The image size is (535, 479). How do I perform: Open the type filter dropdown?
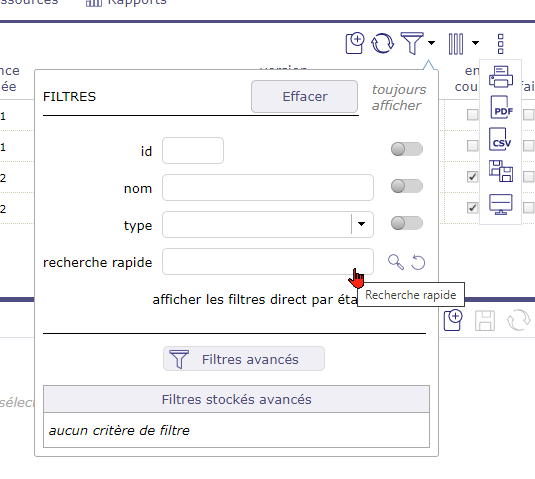point(361,224)
